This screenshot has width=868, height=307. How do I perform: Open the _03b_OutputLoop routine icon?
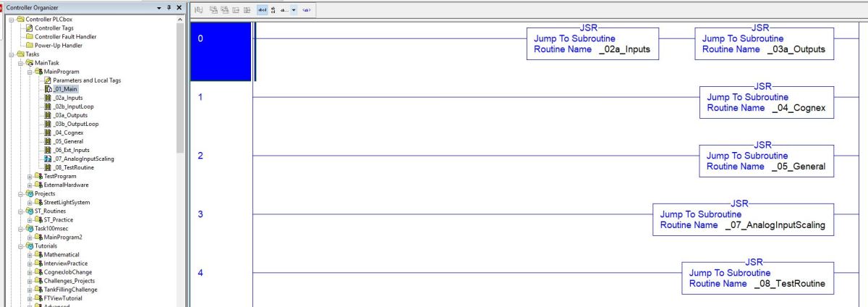point(48,123)
